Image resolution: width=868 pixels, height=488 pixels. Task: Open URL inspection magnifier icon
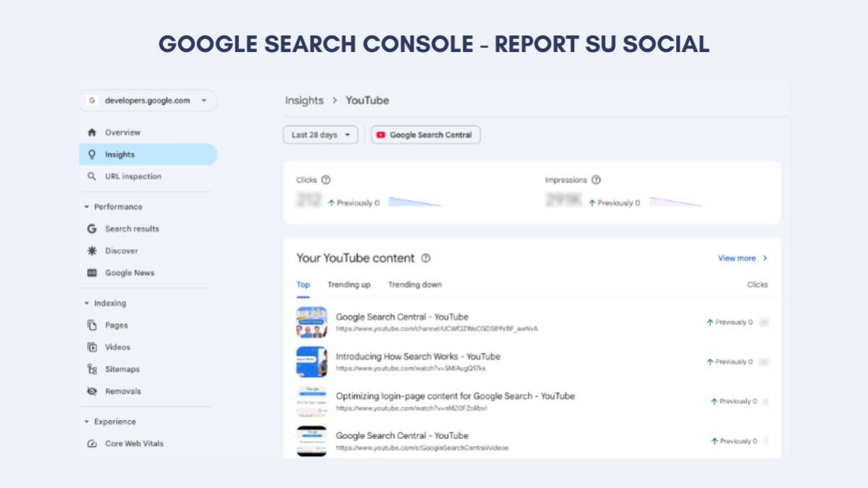click(92, 176)
